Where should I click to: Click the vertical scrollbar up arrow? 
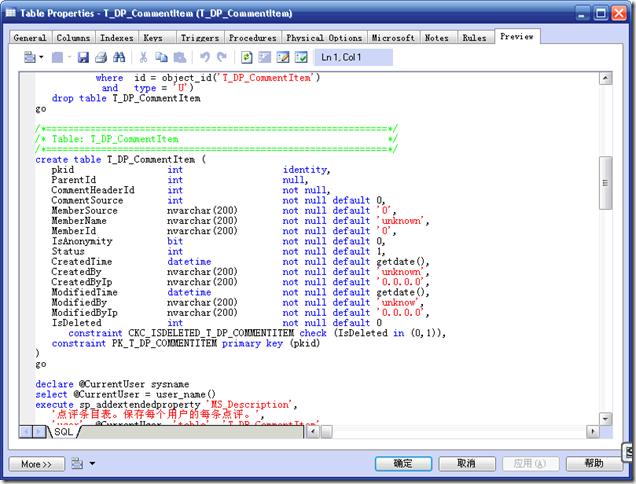(x=606, y=78)
